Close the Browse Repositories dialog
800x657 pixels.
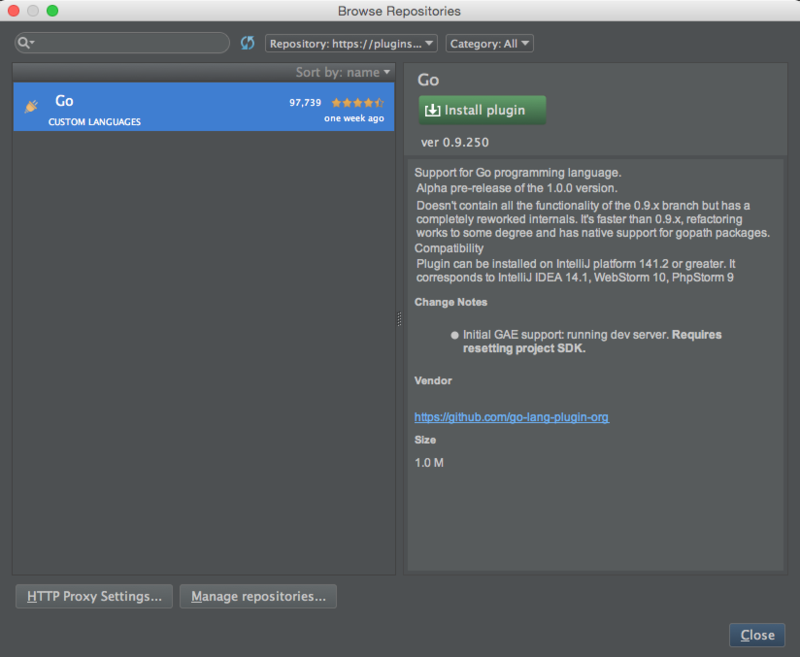click(x=757, y=635)
